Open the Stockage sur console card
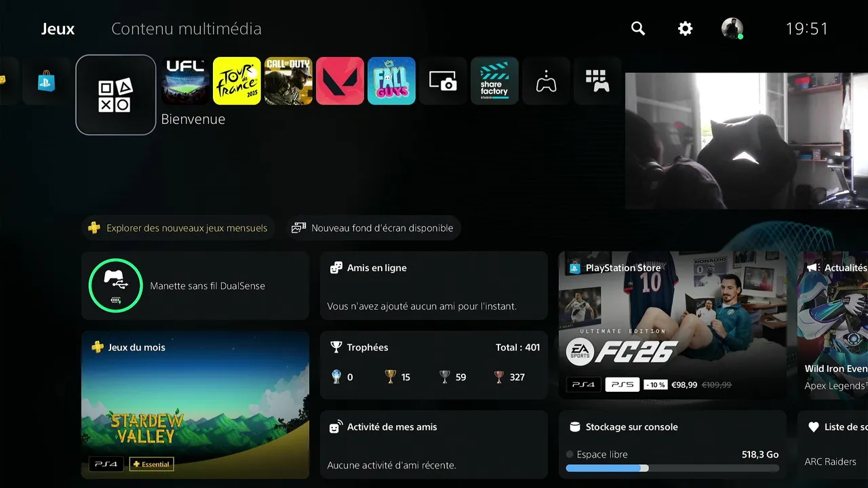The image size is (868, 488). point(673,444)
